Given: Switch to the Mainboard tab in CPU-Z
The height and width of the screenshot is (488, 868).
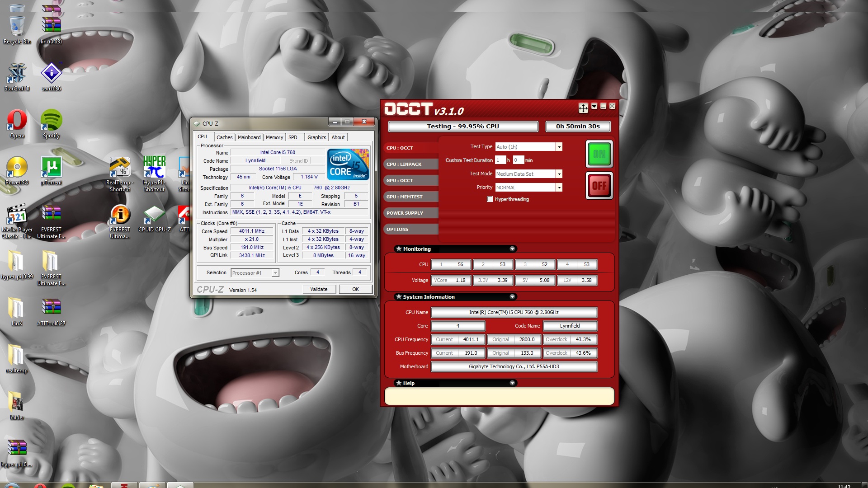Looking at the screenshot, I should [249, 137].
